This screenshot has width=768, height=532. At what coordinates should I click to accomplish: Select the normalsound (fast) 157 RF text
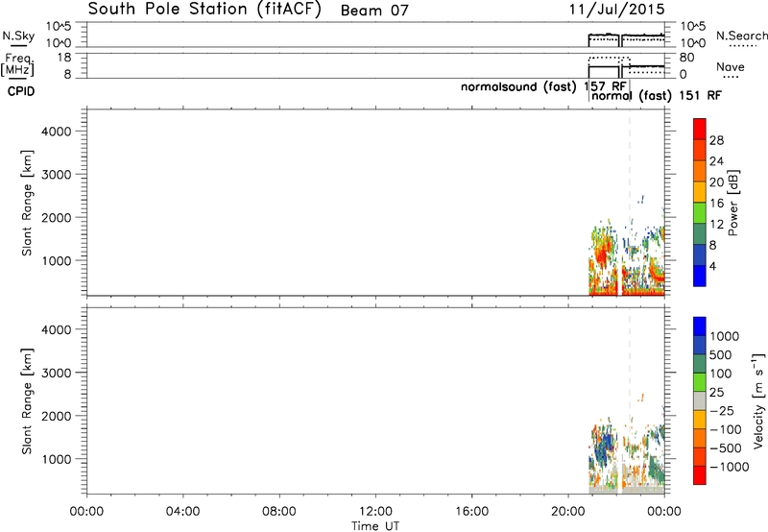click(543, 86)
